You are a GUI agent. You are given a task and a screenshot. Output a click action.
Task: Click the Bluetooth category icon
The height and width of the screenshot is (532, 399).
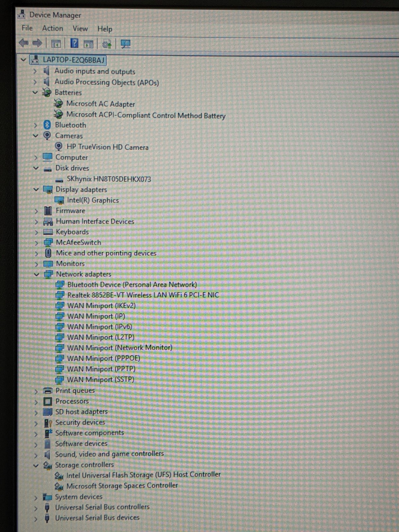(47, 125)
